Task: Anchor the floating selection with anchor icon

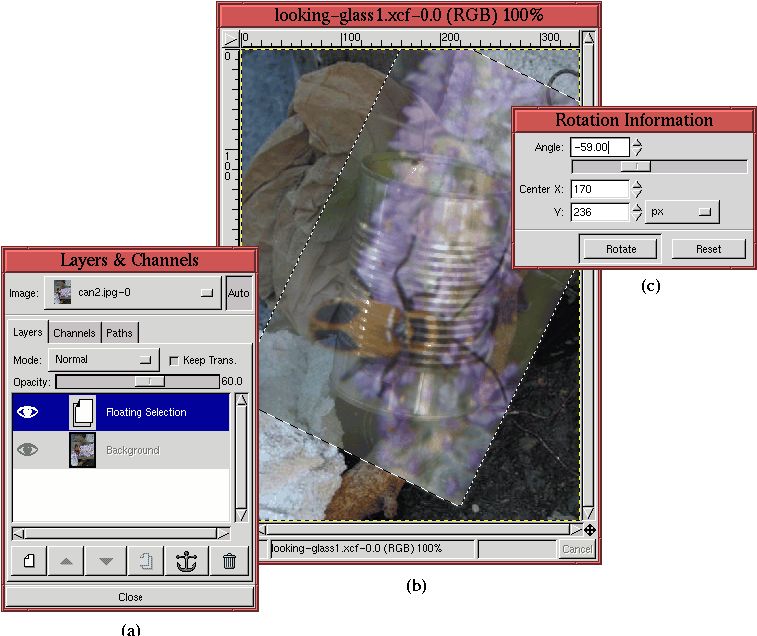Action: [x=187, y=561]
